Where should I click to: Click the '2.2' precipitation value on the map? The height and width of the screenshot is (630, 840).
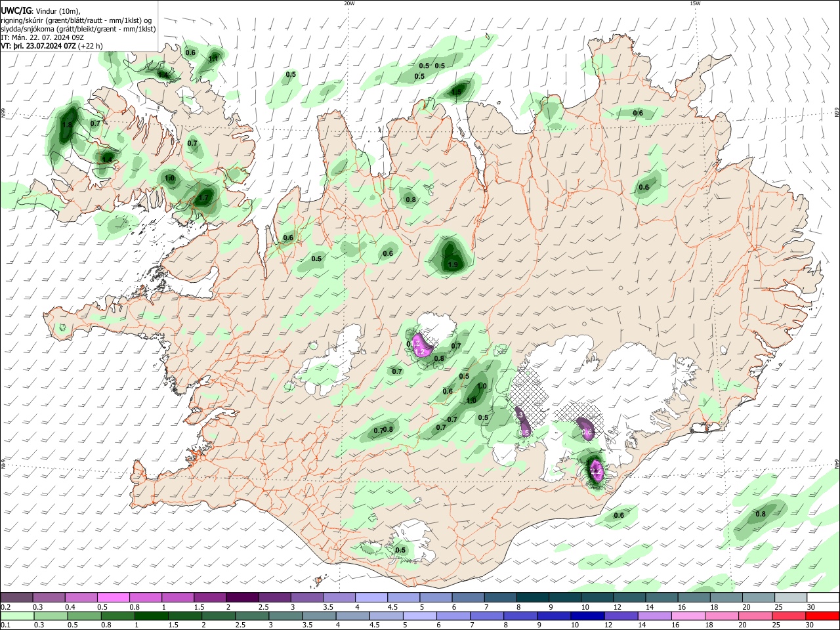[x=597, y=471]
